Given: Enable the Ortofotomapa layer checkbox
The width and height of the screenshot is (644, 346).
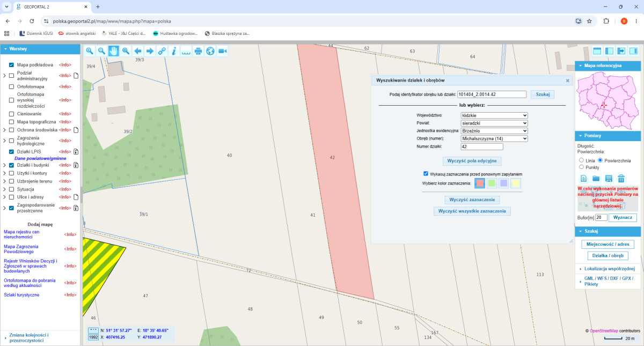Looking at the screenshot, I should (11, 86).
